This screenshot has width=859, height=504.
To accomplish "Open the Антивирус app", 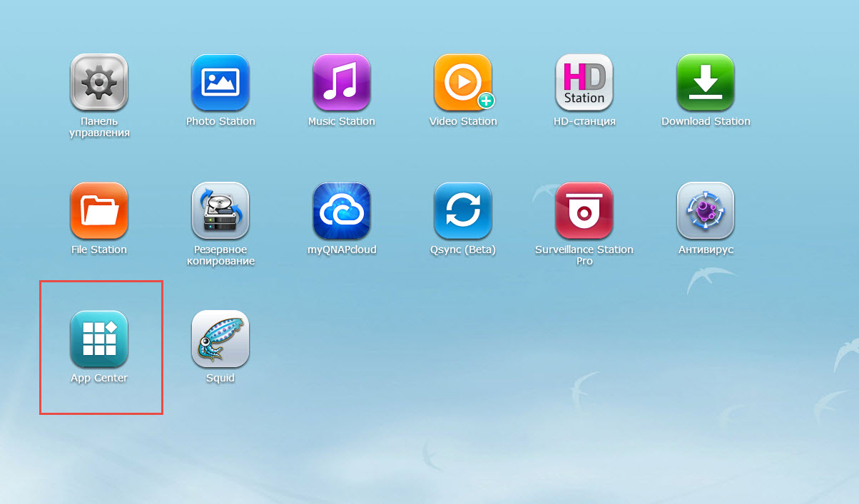I will [706, 211].
